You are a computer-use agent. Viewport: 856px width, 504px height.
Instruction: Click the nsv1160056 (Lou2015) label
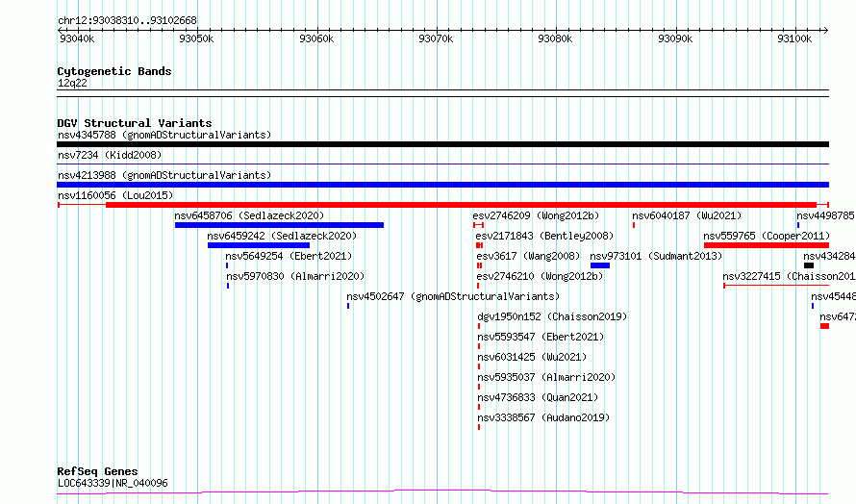[115, 195]
